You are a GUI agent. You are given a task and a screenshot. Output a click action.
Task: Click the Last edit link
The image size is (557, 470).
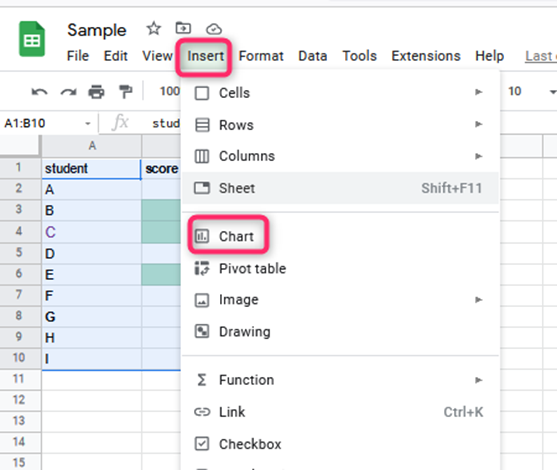click(x=541, y=56)
